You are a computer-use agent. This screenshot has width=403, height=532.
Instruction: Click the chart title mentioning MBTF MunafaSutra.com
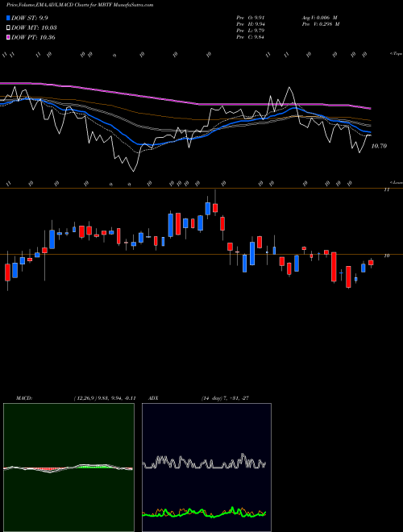tap(80, 5)
